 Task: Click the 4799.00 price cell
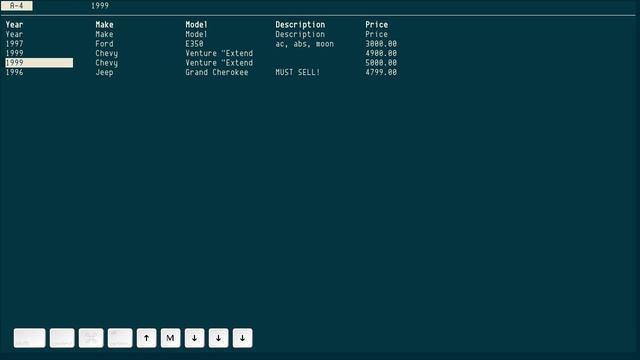point(381,72)
